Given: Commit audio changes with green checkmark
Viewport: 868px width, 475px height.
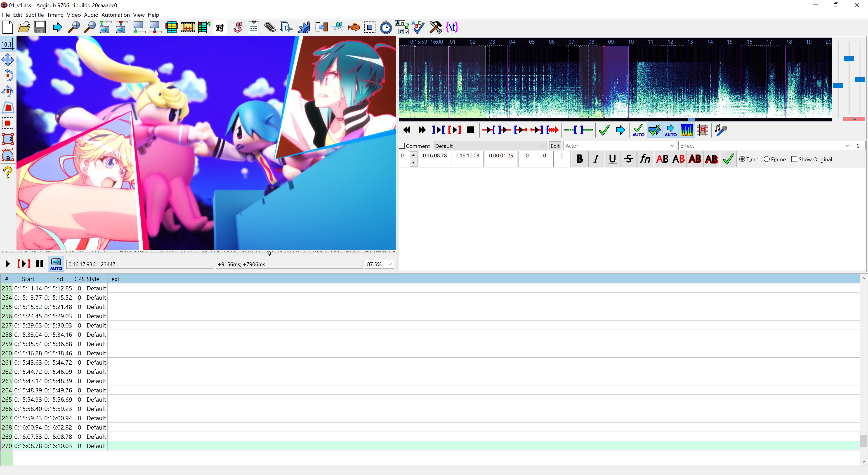Looking at the screenshot, I should 604,130.
